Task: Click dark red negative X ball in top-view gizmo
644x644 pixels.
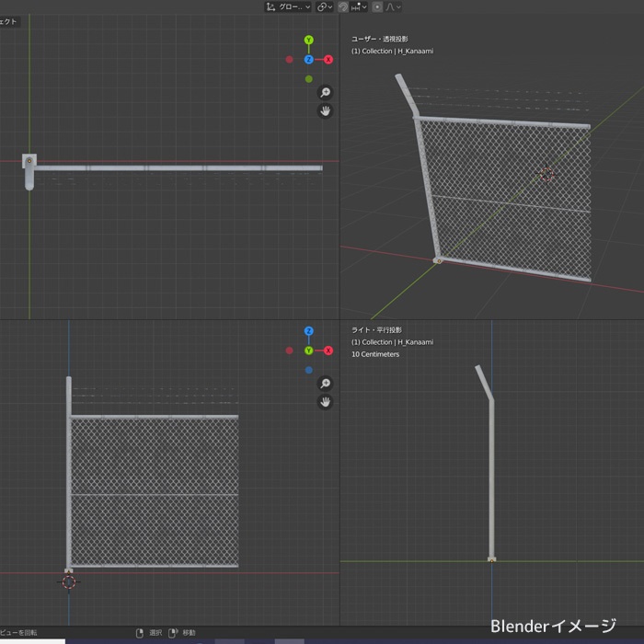Action: point(289,60)
